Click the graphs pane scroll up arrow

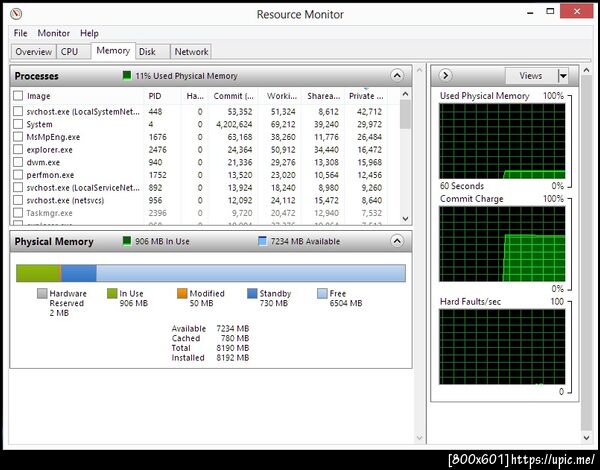click(x=586, y=70)
